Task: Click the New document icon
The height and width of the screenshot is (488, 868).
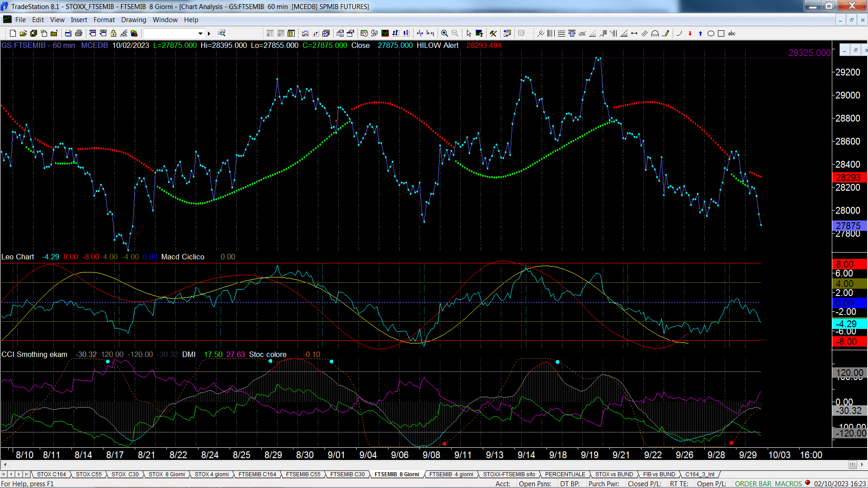Action: pyautogui.click(x=13, y=33)
